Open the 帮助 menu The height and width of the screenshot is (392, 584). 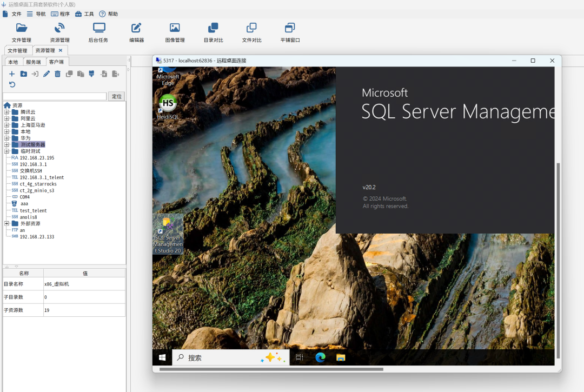(x=109, y=14)
